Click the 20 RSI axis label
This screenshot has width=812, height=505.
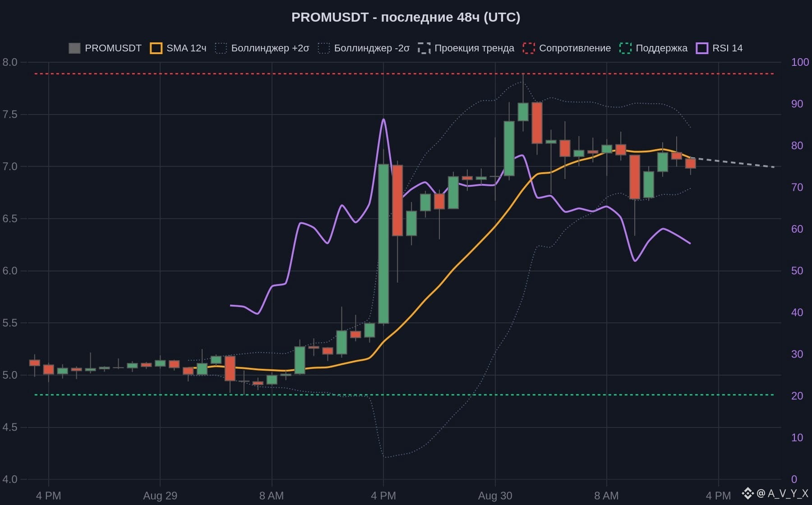tap(797, 396)
